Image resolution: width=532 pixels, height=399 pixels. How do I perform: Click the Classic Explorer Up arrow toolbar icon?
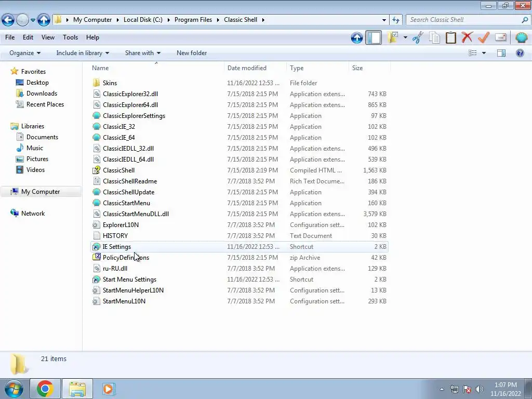pos(356,37)
